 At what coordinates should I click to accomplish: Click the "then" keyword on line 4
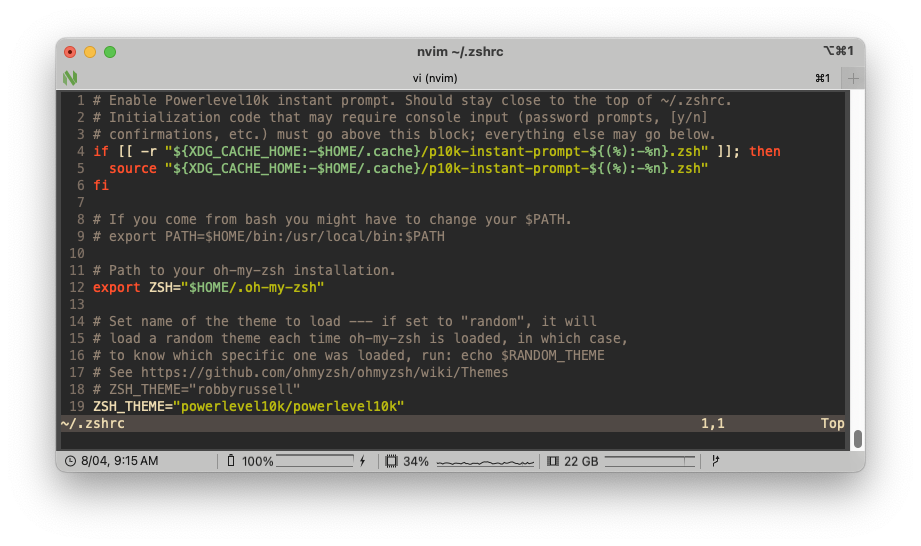(765, 151)
